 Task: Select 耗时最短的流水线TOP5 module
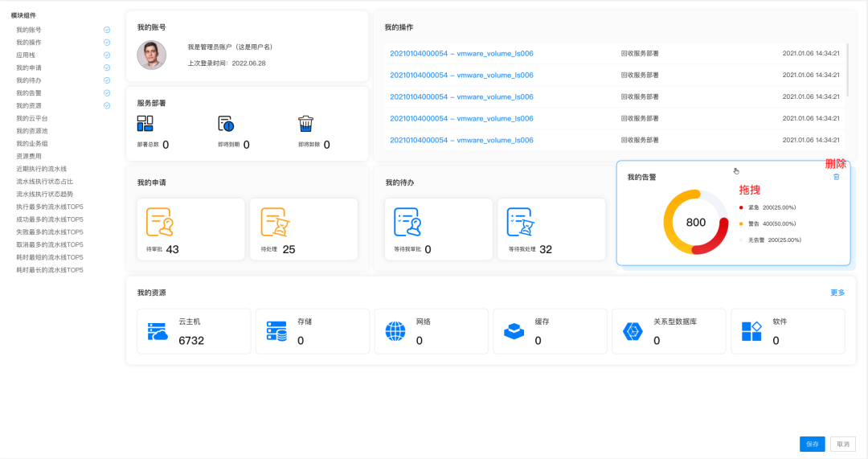click(x=50, y=257)
